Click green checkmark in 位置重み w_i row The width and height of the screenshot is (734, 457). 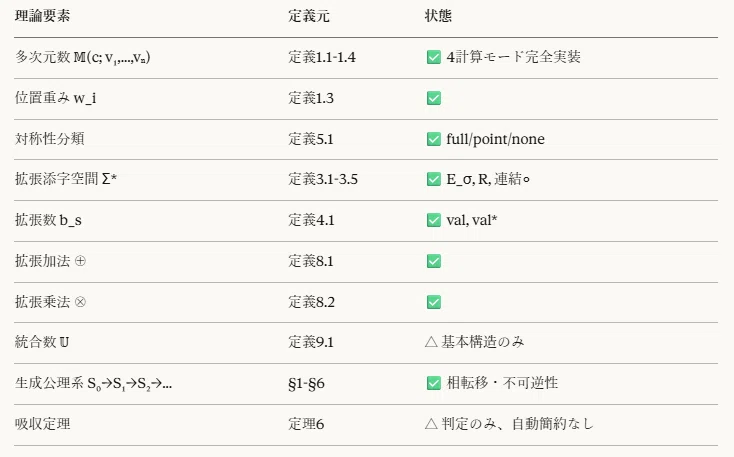pyautogui.click(x=434, y=98)
